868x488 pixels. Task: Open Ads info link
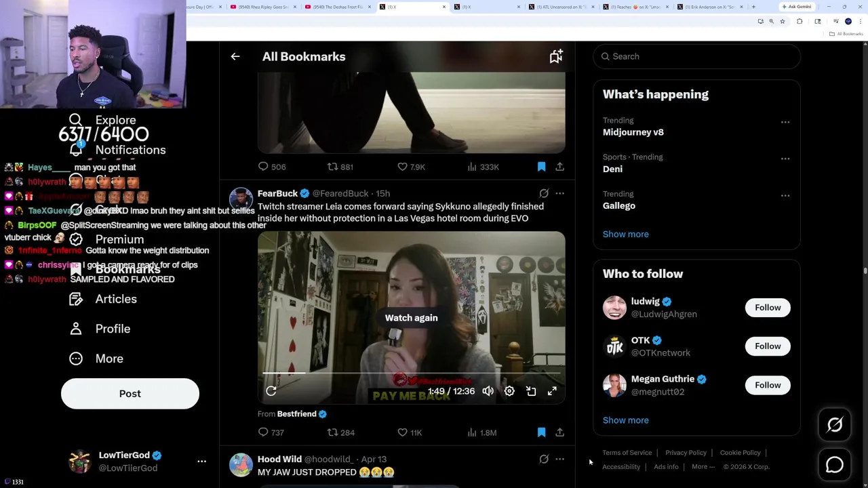click(x=666, y=467)
